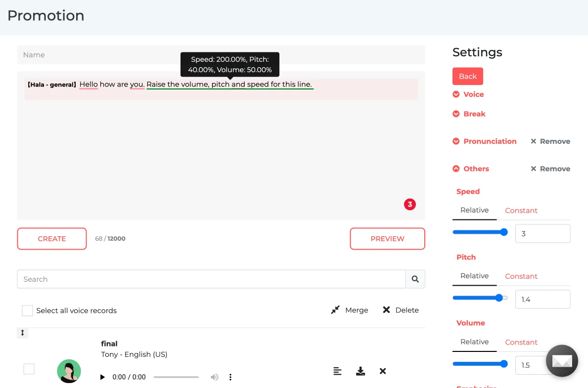Select Relative tab under Pitch
Viewport: 588px width, 388px height.
tap(474, 276)
